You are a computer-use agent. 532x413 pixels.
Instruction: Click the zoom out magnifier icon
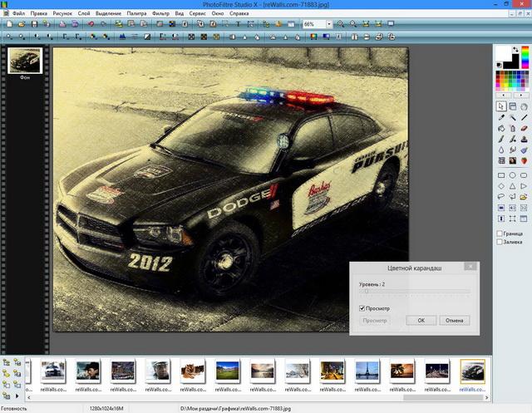click(353, 24)
